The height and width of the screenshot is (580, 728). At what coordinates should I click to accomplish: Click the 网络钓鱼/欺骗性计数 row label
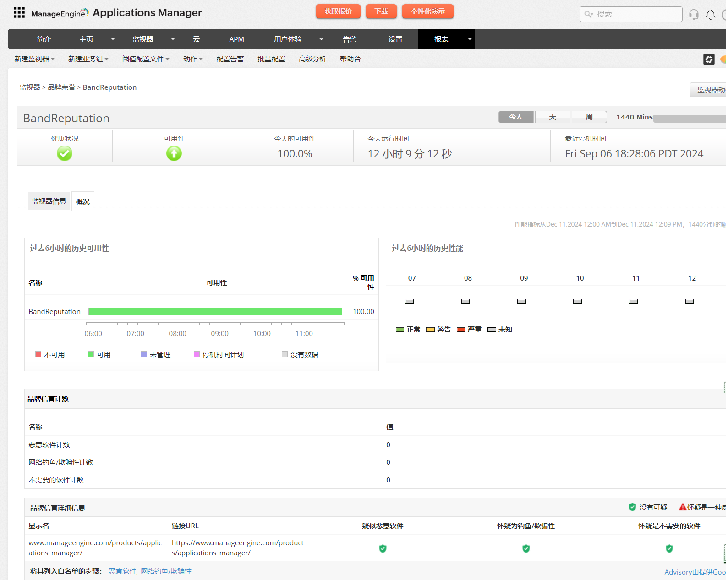pyautogui.click(x=60, y=462)
